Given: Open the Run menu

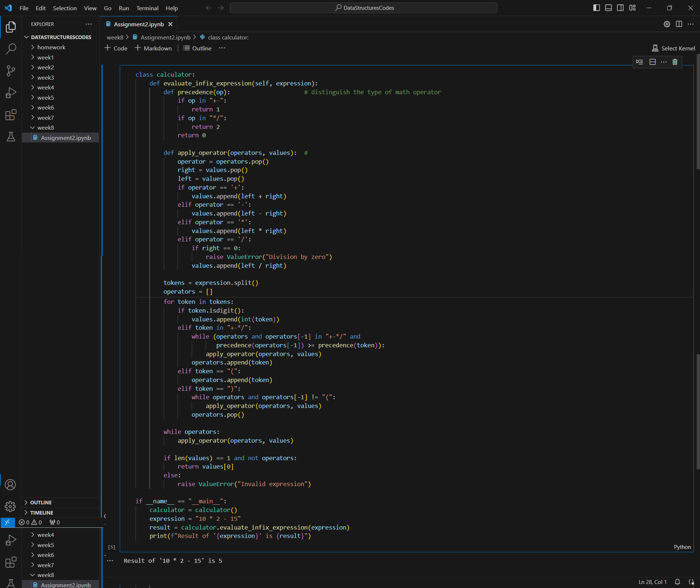Looking at the screenshot, I should click(x=124, y=8).
